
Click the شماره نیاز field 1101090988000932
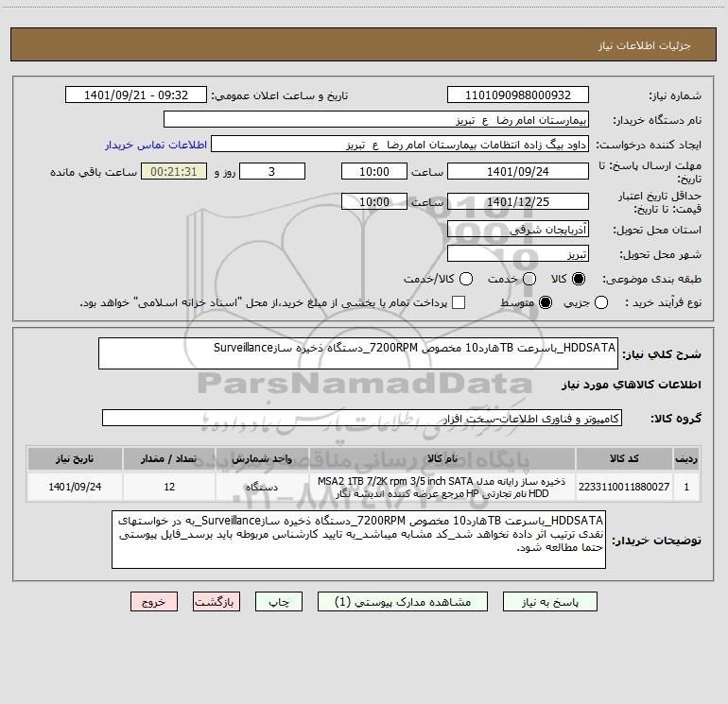[518, 94]
